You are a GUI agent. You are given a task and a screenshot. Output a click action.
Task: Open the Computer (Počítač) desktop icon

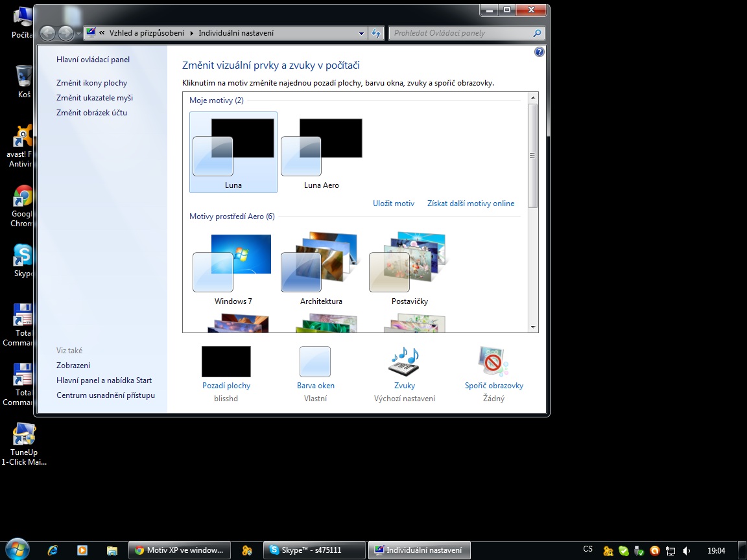coord(23,23)
